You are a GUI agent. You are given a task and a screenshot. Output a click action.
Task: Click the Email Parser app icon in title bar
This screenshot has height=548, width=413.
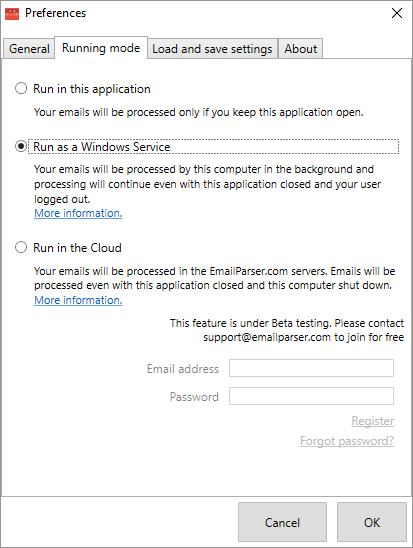12,14
